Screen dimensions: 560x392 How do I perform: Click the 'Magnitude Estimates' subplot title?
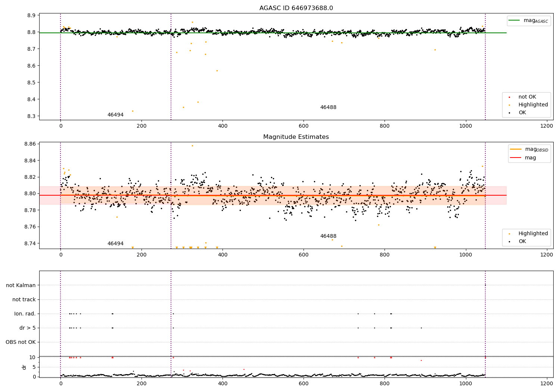click(296, 137)
